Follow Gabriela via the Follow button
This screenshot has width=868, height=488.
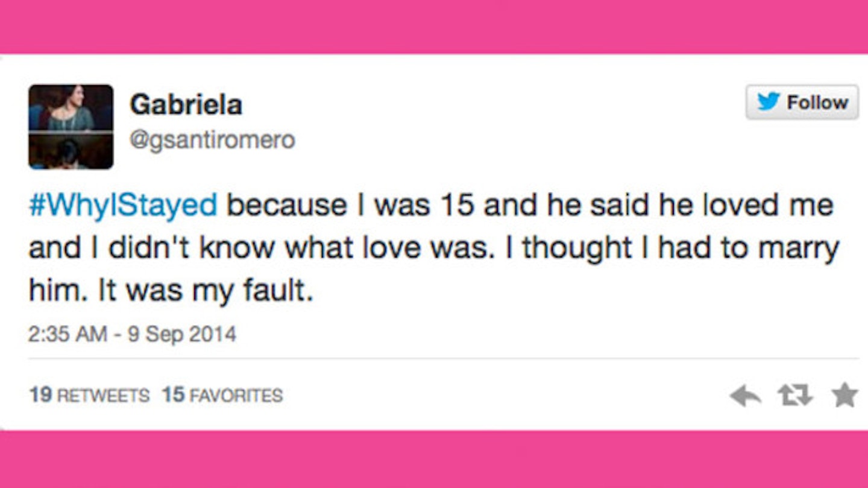coord(802,102)
